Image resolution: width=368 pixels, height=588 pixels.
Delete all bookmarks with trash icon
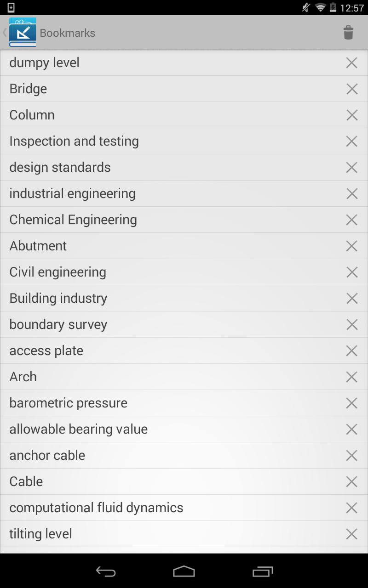pyautogui.click(x=348, y=33)
